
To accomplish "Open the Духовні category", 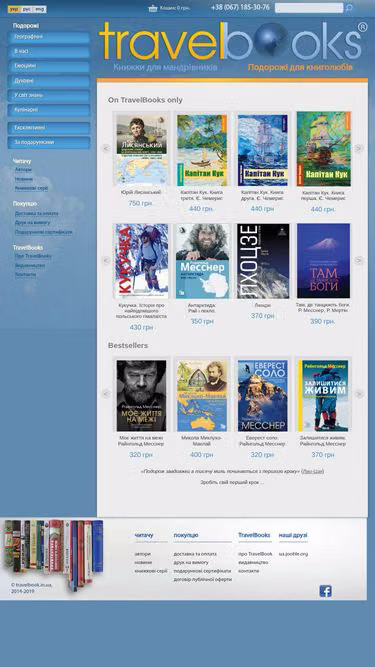I will [49, 81].
